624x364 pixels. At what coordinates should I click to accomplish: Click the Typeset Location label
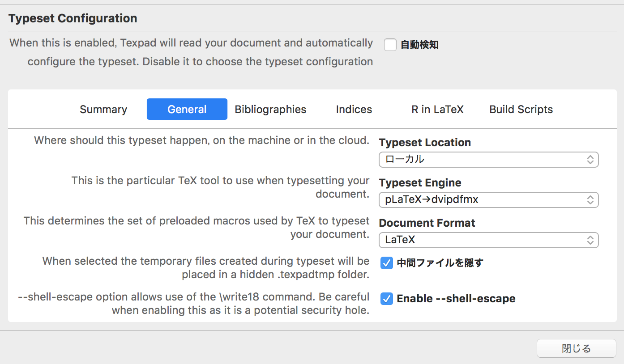pyautogui.click(x=425, y=143)
